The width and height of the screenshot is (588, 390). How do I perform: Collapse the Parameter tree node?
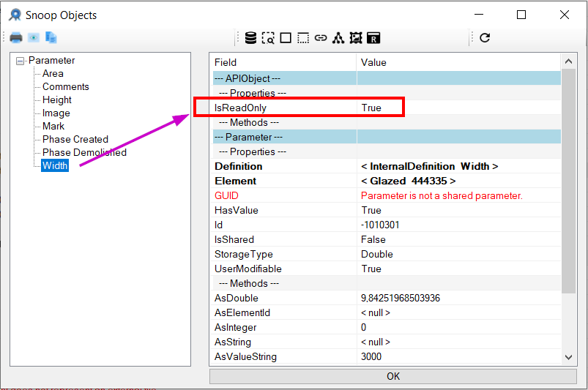click(x=21, y=61)
